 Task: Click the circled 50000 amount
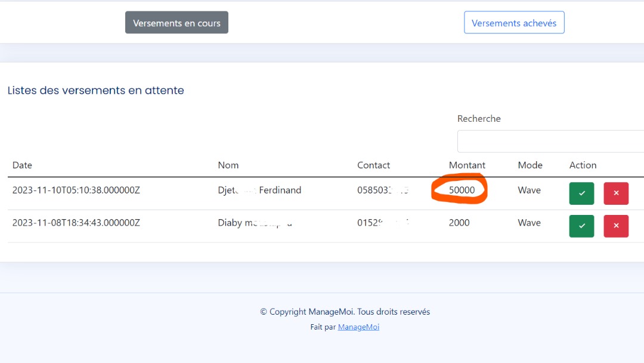tap(462, 190)
